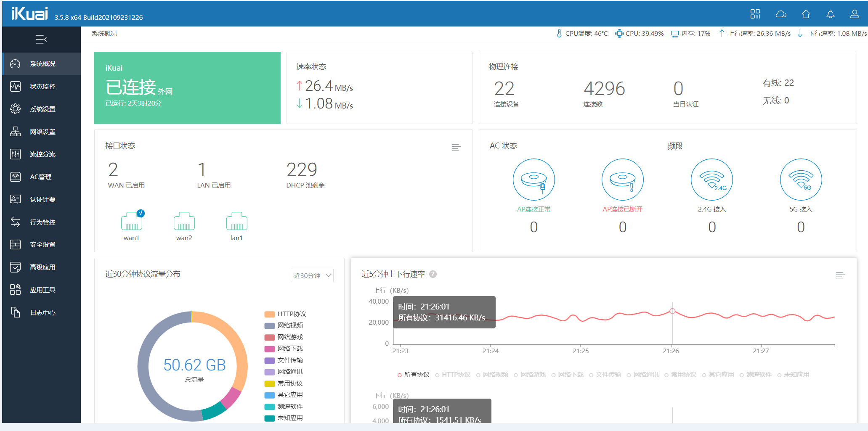
Task: Collapse the sidebar with the menu fold icon
Action: [41, 40]
